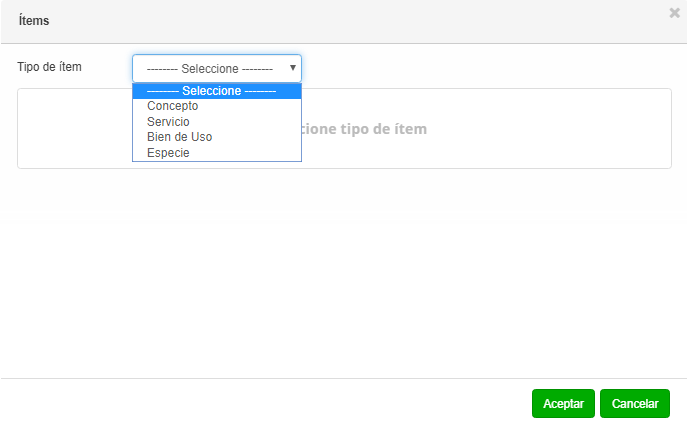
Task: Click the blank footer area left of Aceptar
Action: tap(260, 403)
